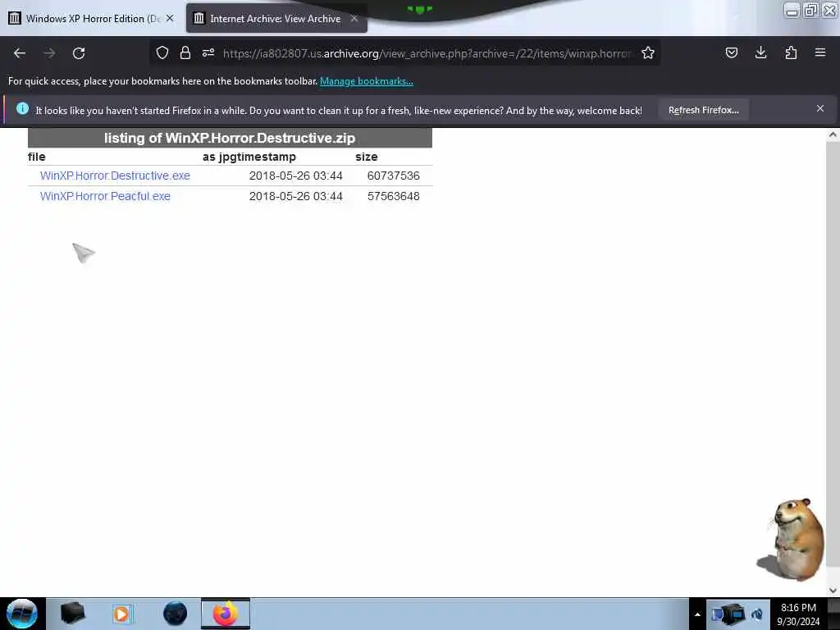Close the Windows XP Horror Edition tab
Image resolution: width=840 pixels, height=630 pixels.
click(x=170, y=18)
